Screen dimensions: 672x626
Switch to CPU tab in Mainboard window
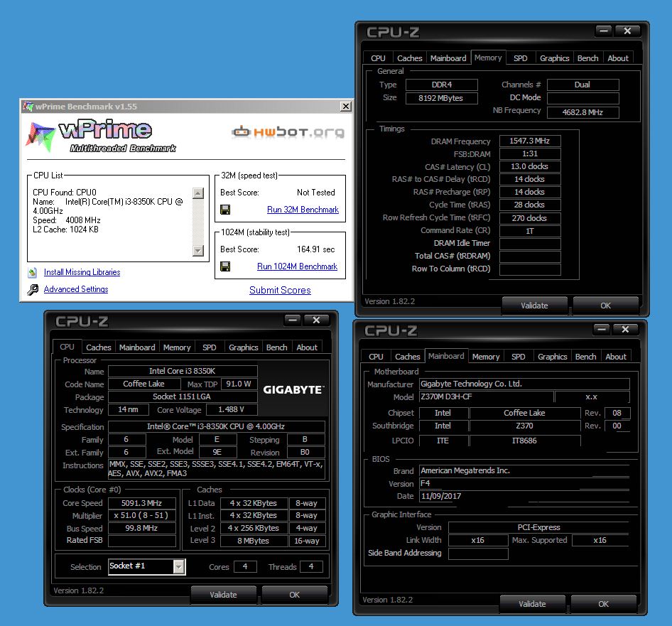[376, 357]
